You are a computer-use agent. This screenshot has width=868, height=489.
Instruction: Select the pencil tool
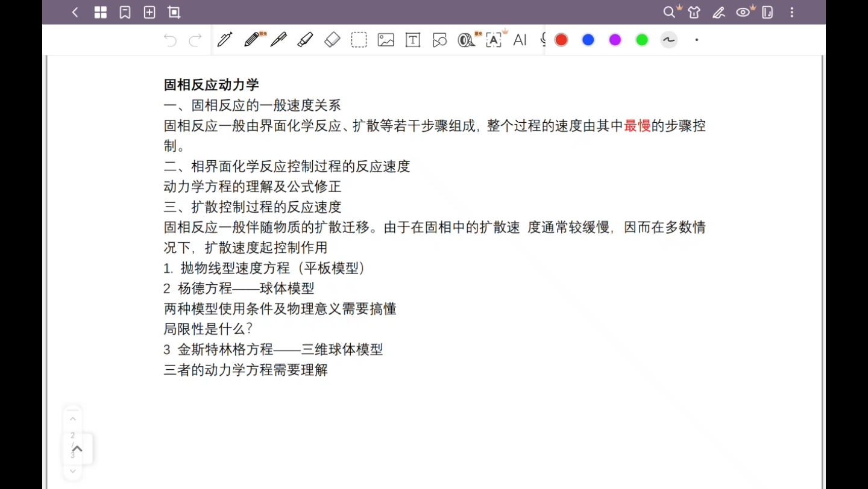tap(252, 40)
